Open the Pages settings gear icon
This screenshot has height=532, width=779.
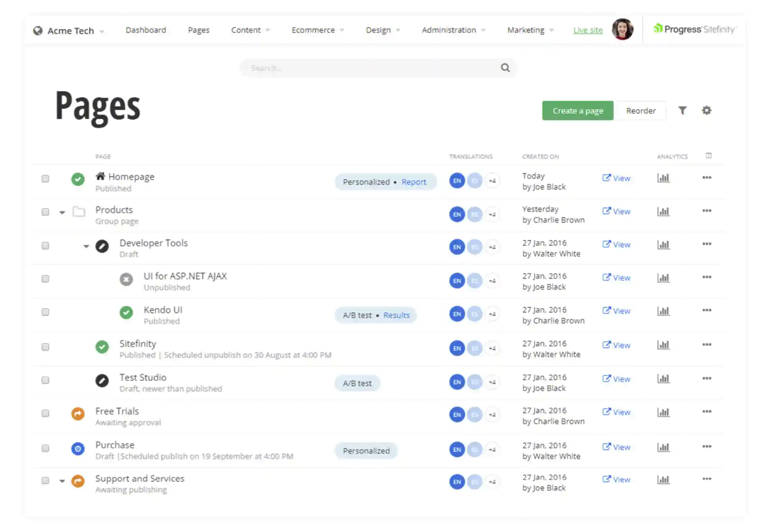[706, 110]
